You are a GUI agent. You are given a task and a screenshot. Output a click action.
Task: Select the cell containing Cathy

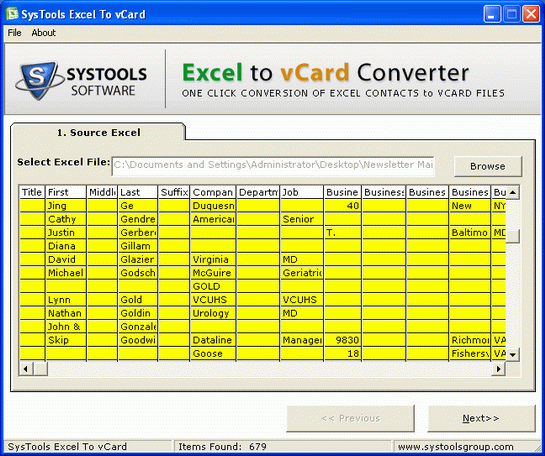tap(66, 219)
